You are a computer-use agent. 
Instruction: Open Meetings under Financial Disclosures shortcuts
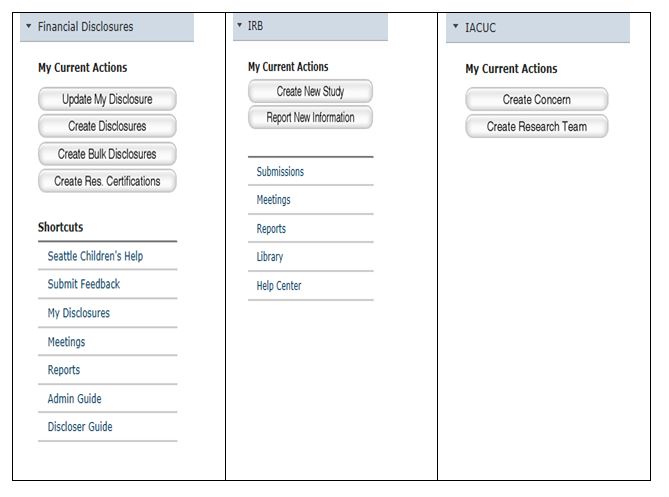pyautogui.click(x=66, y=342)
